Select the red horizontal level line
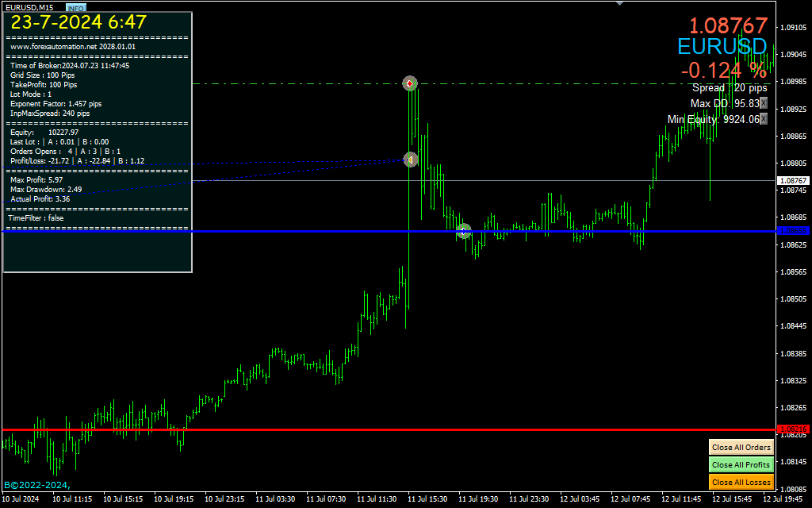The width and height of the screenshot is (812, 508). [x=317, y=429]
